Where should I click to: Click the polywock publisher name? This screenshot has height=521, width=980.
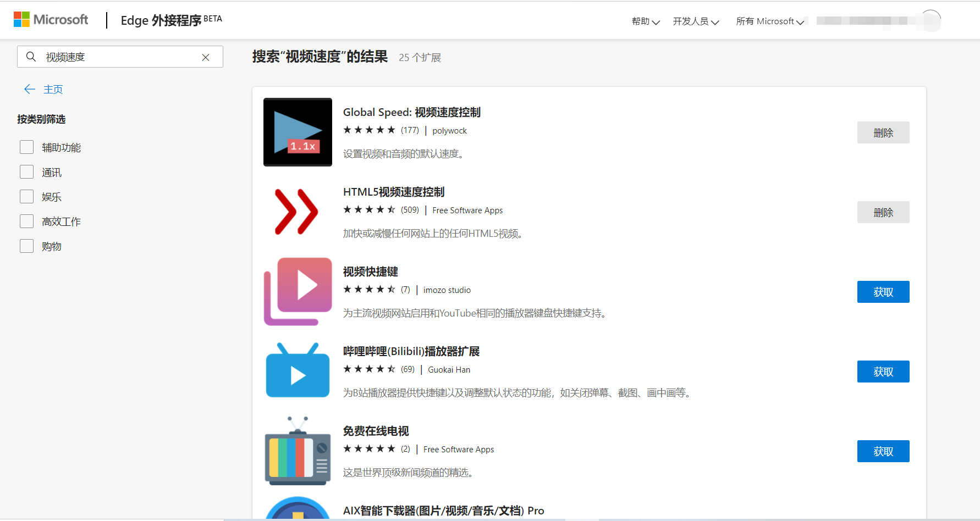[449, 131]
